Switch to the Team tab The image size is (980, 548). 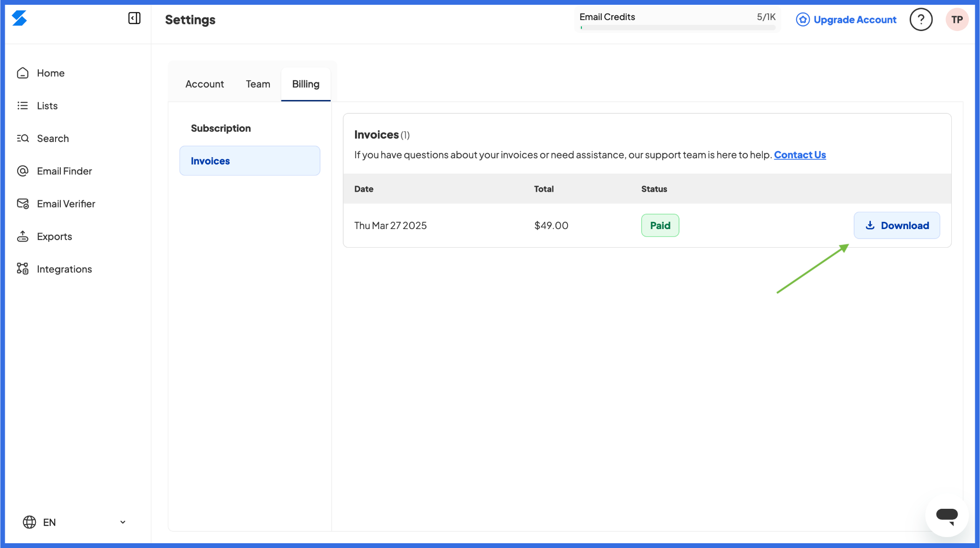coord(258,84)
